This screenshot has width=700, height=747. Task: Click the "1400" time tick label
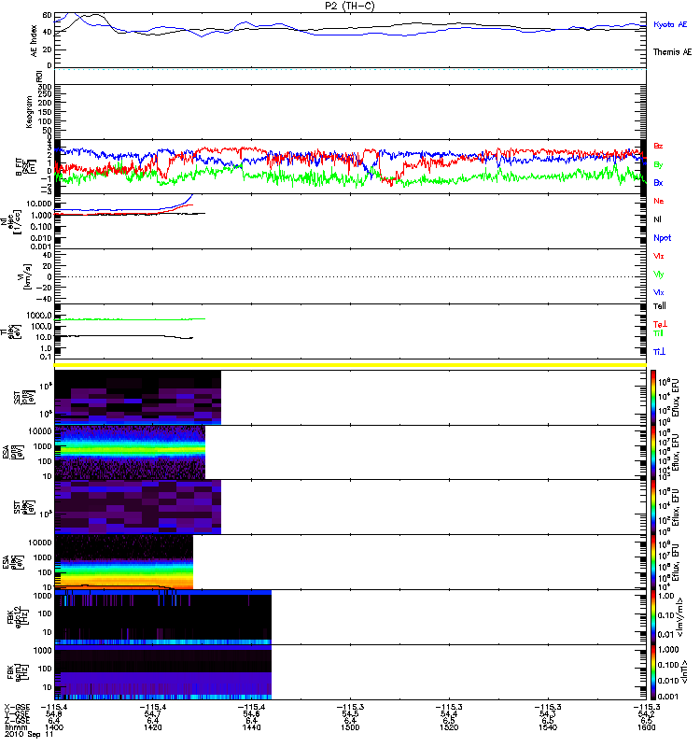54,727
